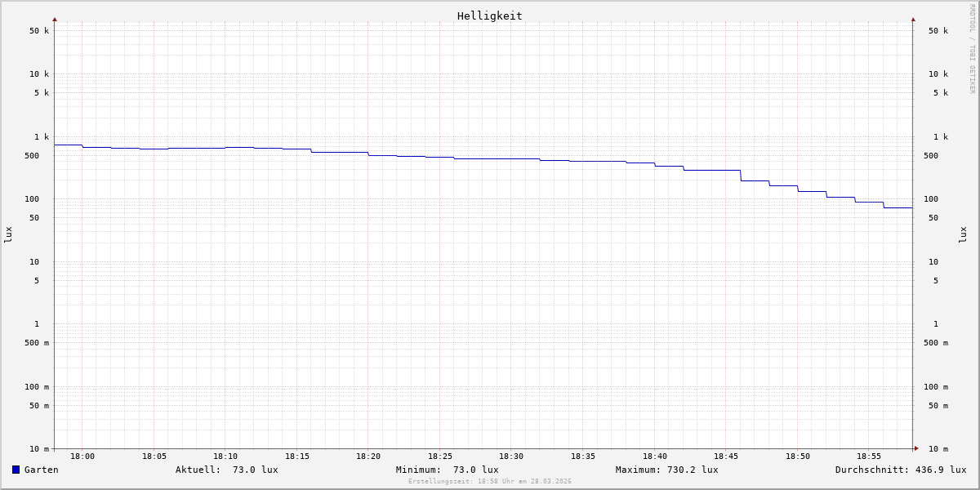
Task: Click the blue Garten legend color box
Action: (x=16, y=470)
